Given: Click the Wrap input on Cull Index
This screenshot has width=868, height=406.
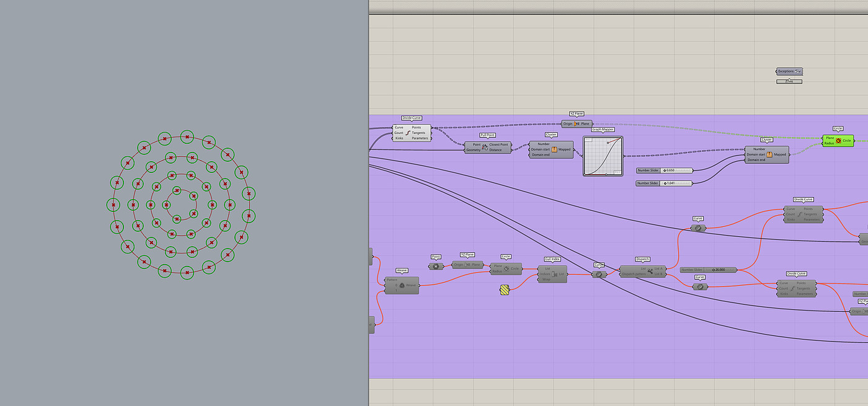Looking at the screenshot, I should (546, 279).
